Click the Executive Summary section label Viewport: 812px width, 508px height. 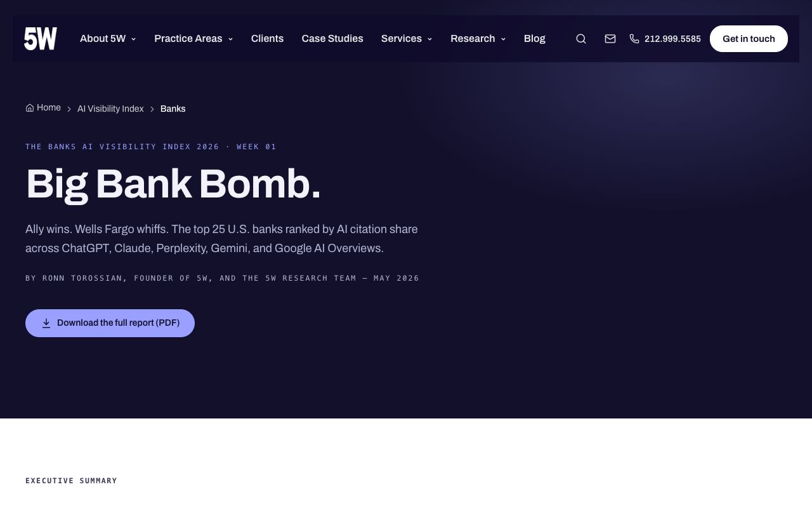click(71, 481)
